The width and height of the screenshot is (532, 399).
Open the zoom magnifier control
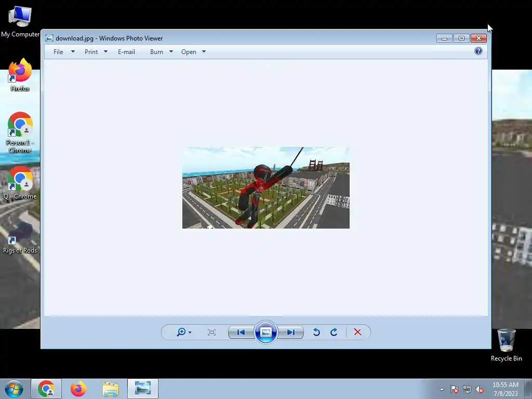tap(181, 332)
